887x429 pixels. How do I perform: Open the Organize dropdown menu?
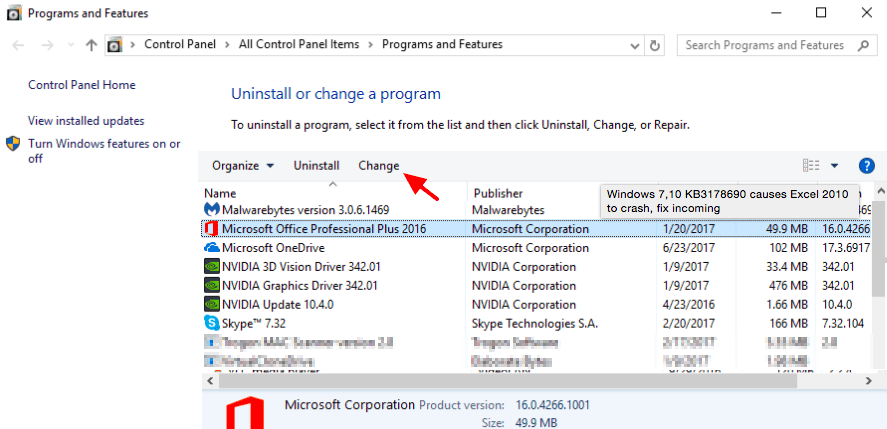pos(243,165)
